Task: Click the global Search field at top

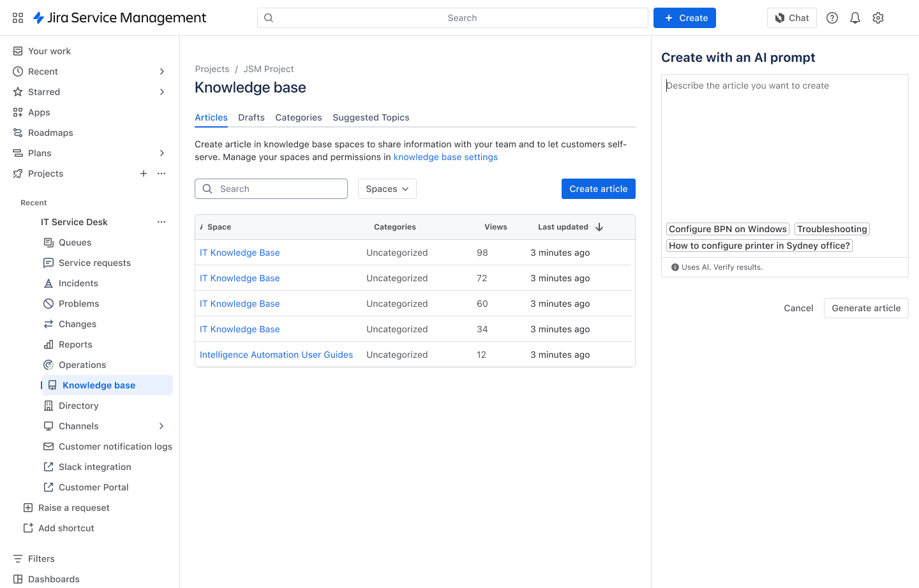Action: click(x=452, y=18)
